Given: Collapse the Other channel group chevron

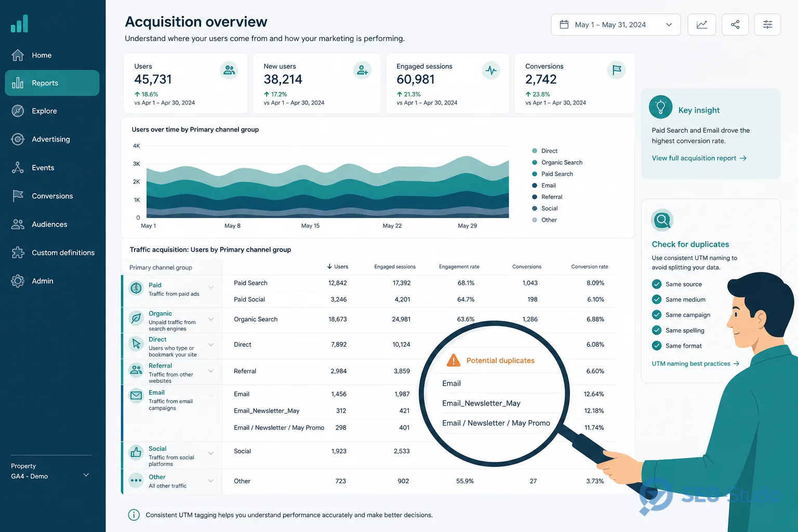Looking at the screenshot, I should click(211, 481).
